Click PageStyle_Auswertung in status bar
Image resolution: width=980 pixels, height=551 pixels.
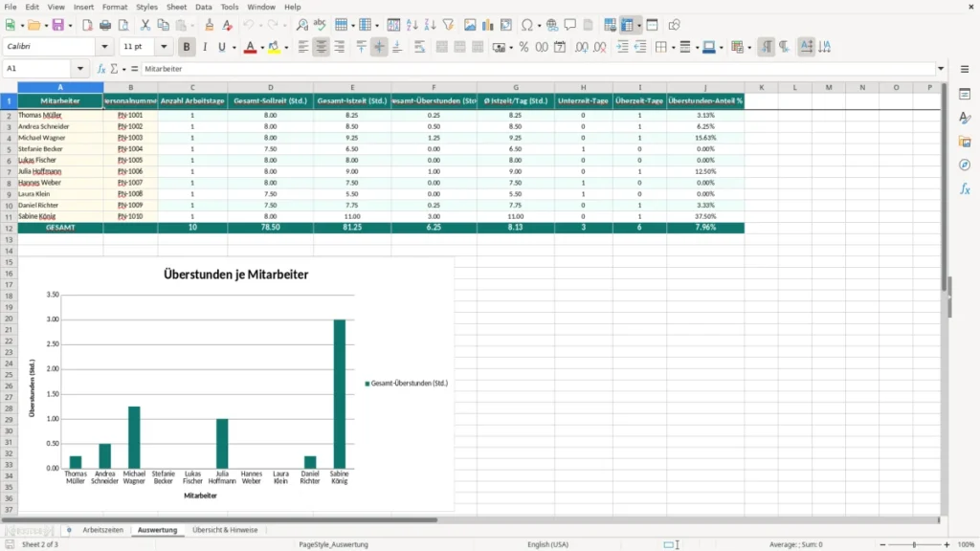coord(334,544)
